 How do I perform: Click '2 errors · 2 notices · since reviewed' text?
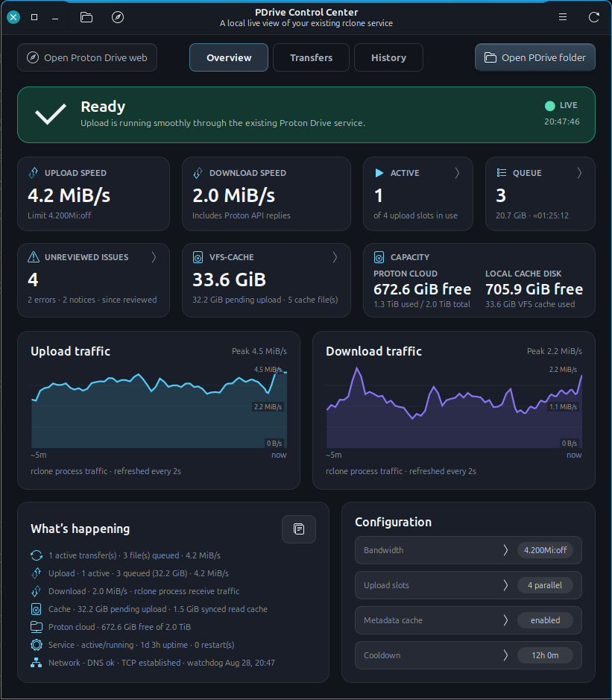pyautogui.click(x=92, y=300)
